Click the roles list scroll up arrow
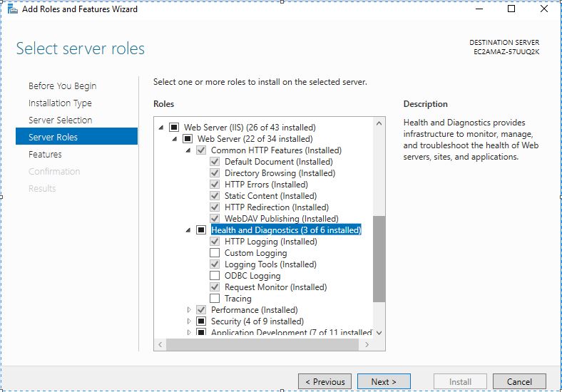This screenshot has height=392, width=562. 379,123
